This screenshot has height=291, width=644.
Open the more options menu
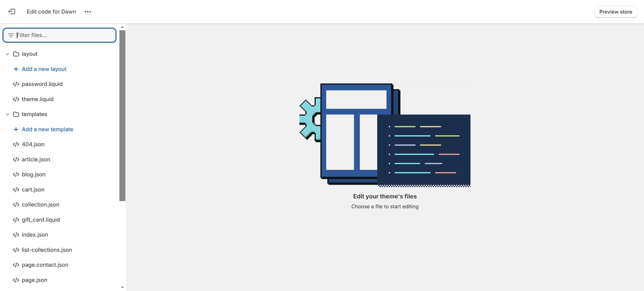coord(88,12)
